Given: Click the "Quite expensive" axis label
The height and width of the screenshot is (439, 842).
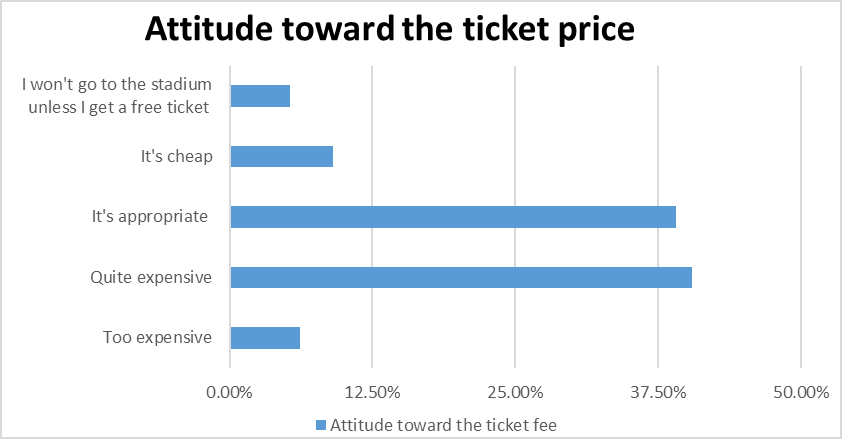Looking at the screenshot, I should click(151, 277).
